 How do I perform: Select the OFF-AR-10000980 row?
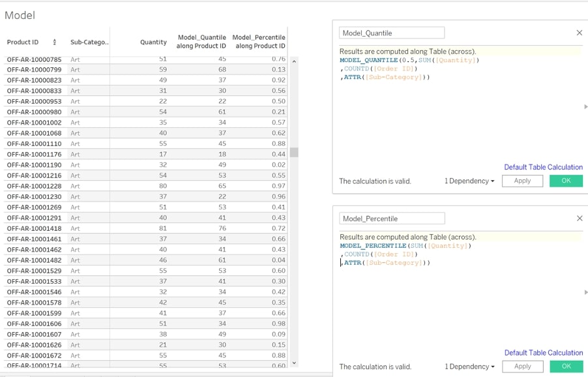coord(145,112)
